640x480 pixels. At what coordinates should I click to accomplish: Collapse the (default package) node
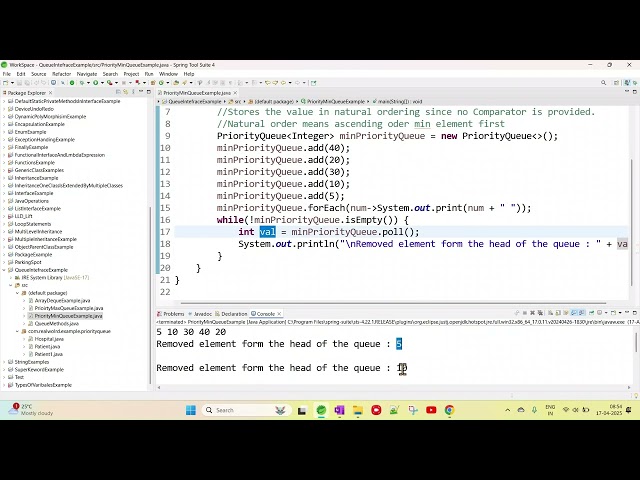pyautogui.click(x=18, y=293)
